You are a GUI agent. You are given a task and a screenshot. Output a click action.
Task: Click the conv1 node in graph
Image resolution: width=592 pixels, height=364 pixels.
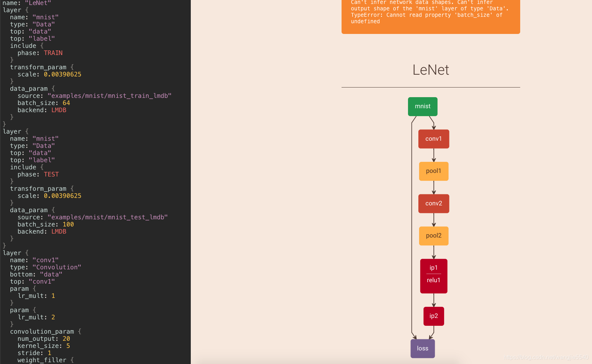coord(434,139)
